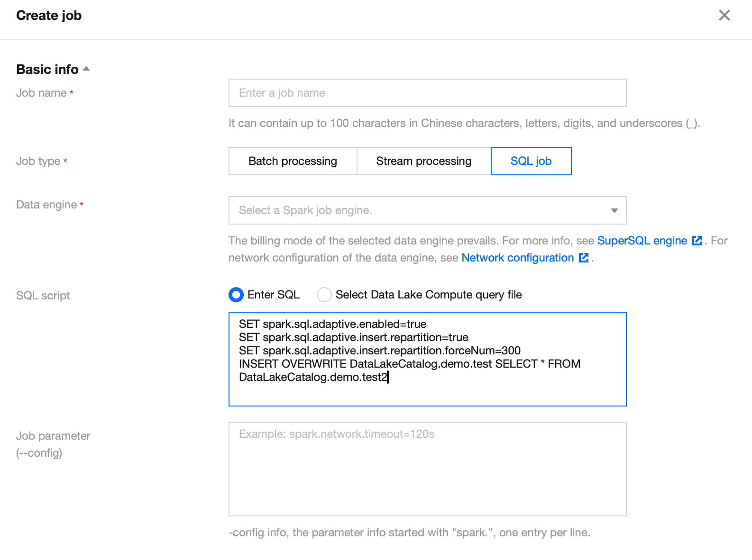Focus the Job name input field
752x560 pixels.
[427, 93]
